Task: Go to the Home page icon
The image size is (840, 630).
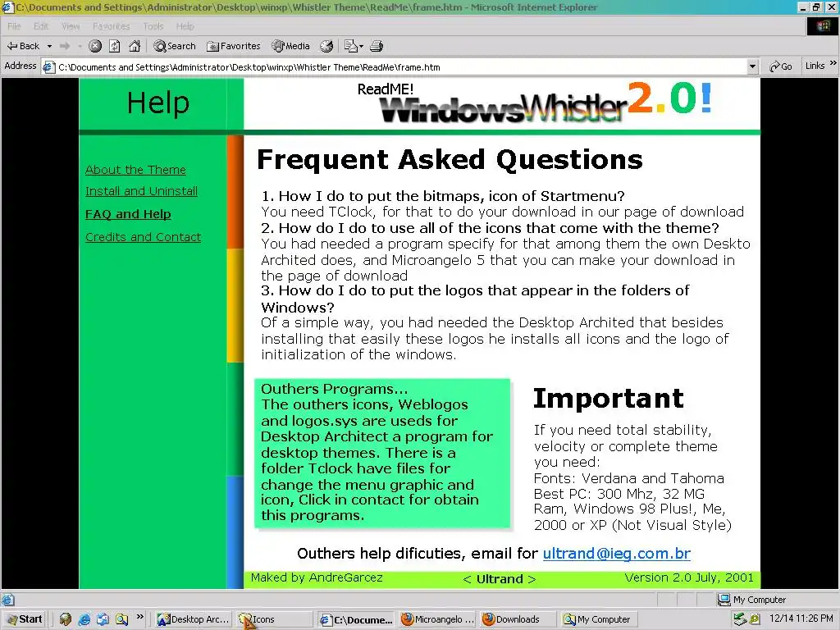Action: point(135,46)
